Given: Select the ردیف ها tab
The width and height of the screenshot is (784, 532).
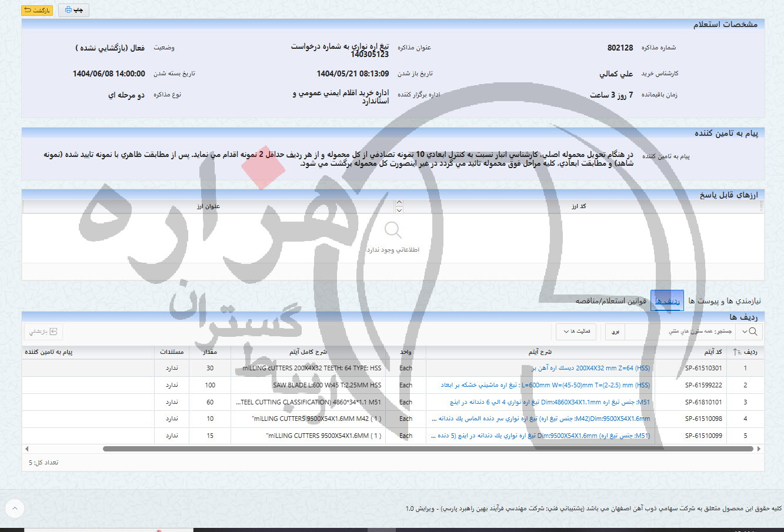Looking at the screenshot, I should click(x=668, y=300).
